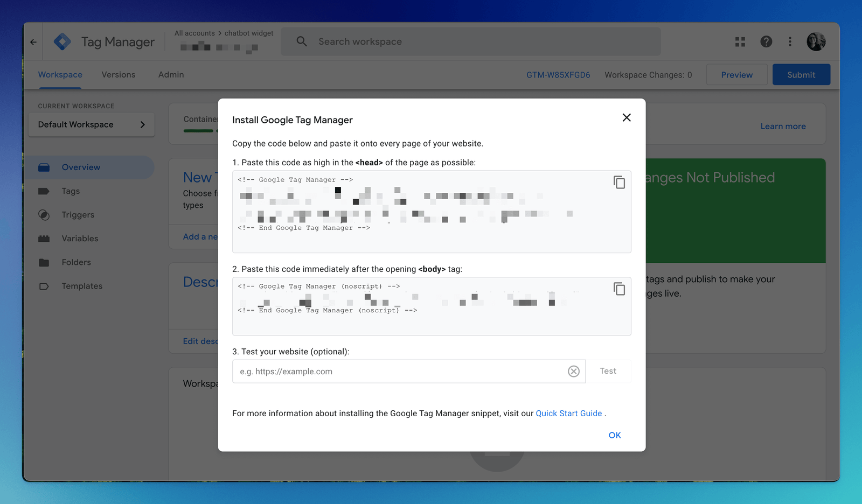Clear the test website URL field
Image resolution: width=862 pixels, height=504 pixels.
click(573, 372)
